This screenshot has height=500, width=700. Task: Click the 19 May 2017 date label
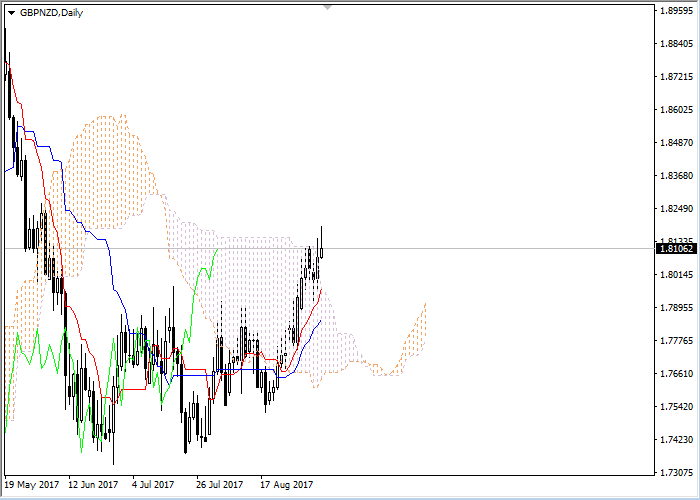32,485
